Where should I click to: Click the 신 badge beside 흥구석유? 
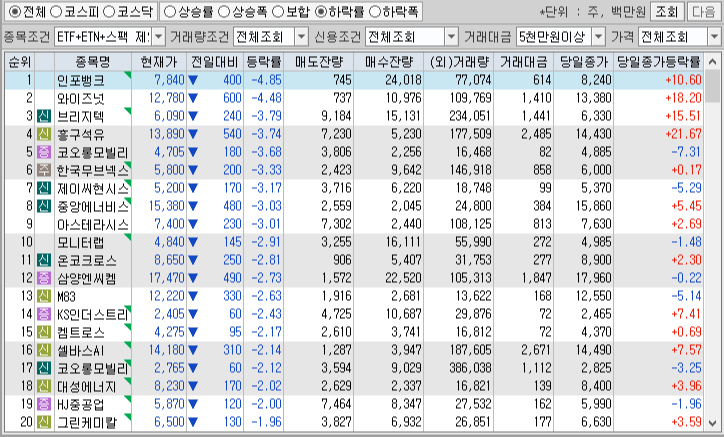click(x=44, y=134)
